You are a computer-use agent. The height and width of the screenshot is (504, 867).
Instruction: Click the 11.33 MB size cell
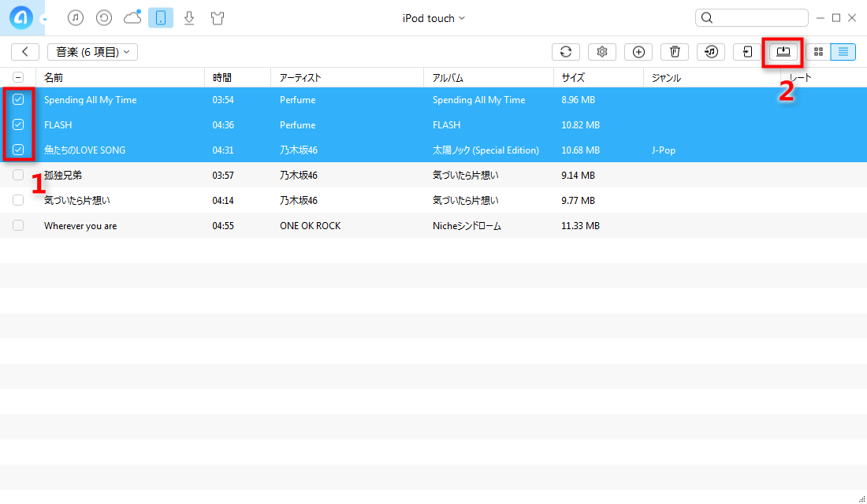[x=581, y=226]
